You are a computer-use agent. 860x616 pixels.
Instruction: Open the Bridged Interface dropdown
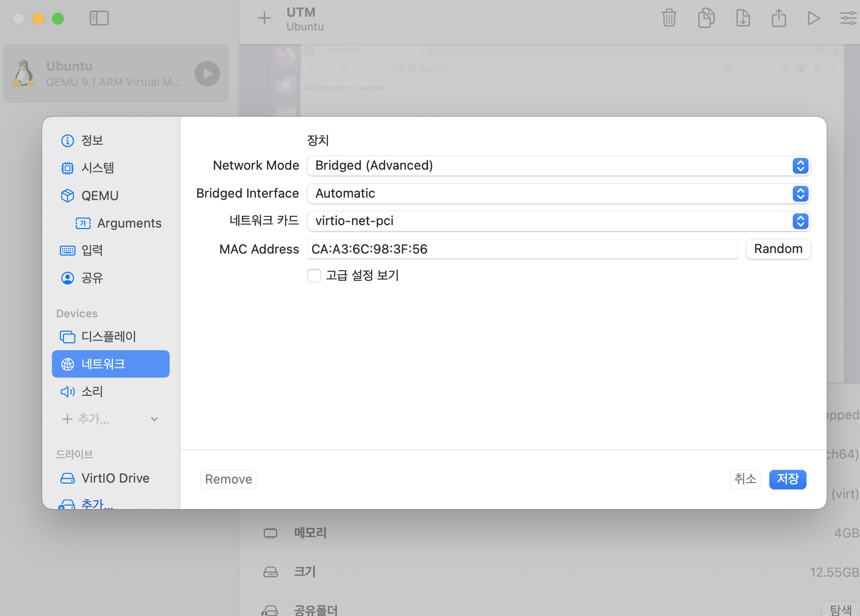click(x=558, y=194)
